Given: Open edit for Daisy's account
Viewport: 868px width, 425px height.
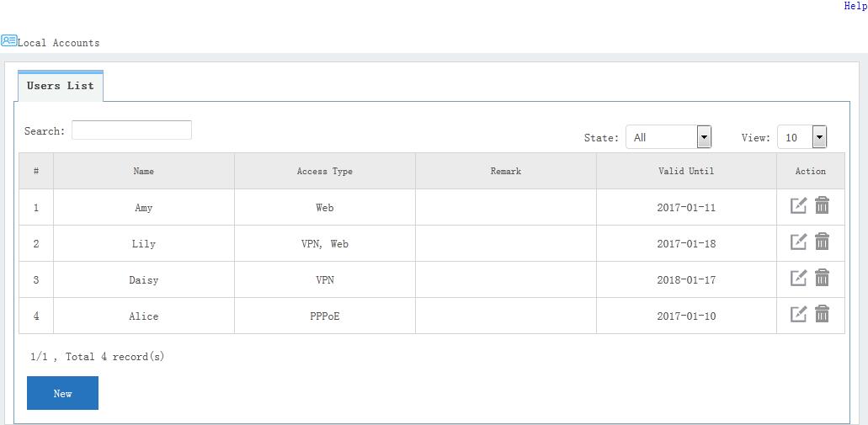Looking at the screenshot, I should [798, 279].
